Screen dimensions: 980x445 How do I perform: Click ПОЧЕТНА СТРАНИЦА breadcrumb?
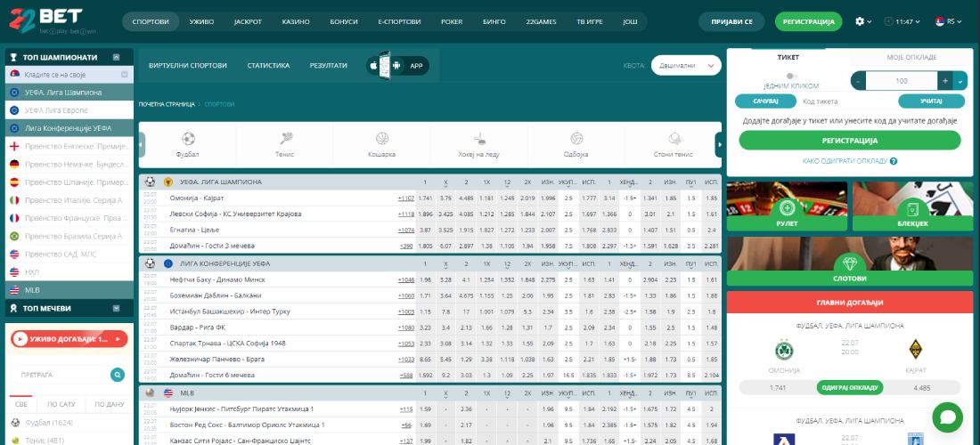167,104
